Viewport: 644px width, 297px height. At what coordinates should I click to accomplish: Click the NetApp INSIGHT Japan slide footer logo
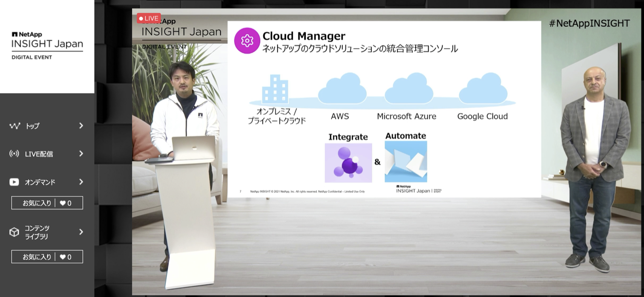(419, 189)
